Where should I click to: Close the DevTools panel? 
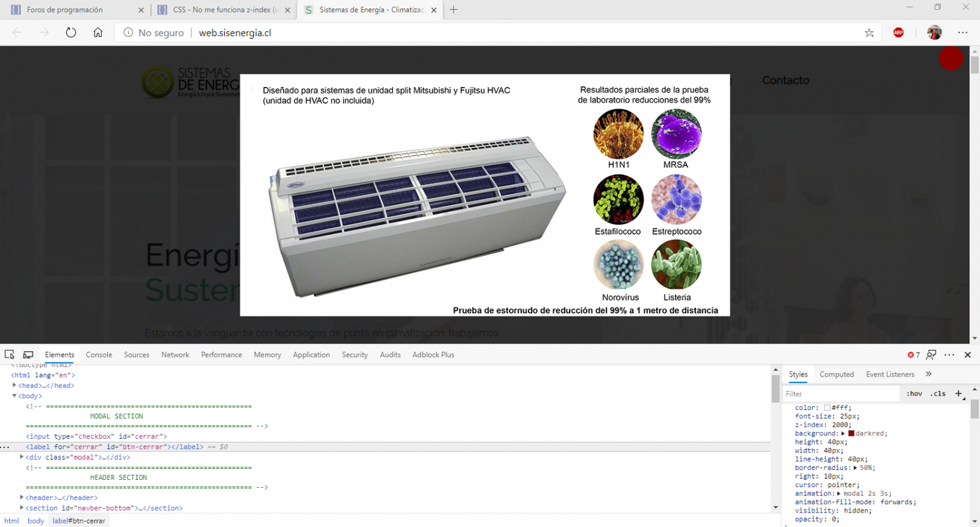point(968,354)
